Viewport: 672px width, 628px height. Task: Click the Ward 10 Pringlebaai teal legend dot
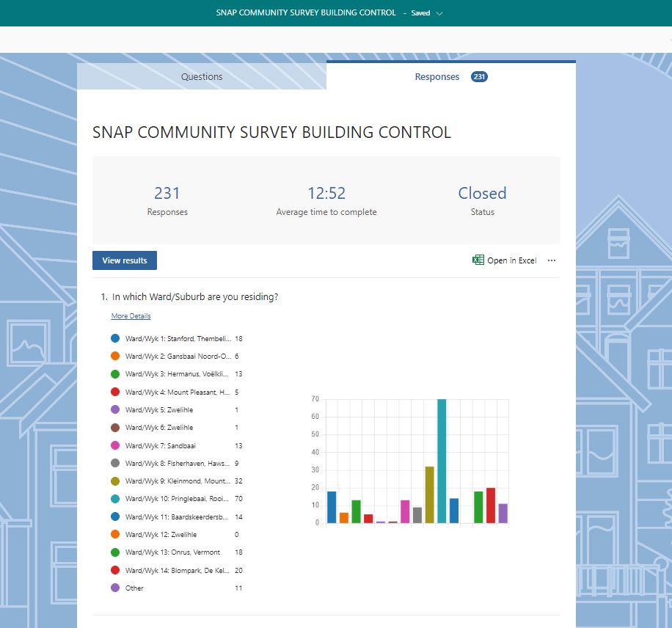115,499
